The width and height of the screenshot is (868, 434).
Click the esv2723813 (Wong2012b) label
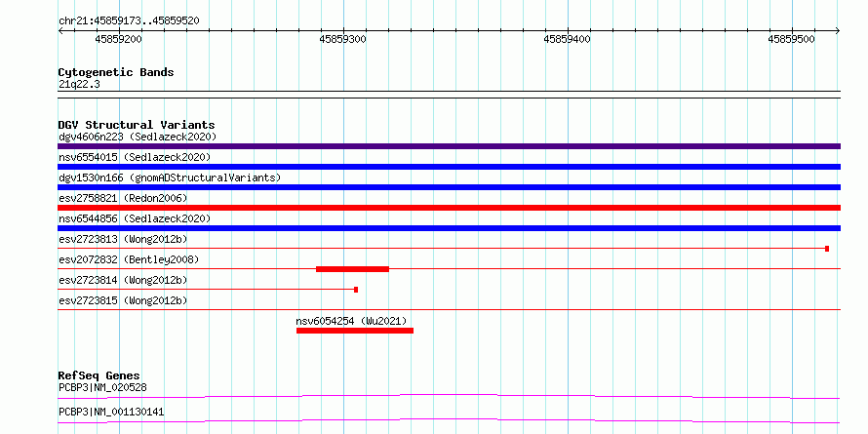tap(123, 239)
